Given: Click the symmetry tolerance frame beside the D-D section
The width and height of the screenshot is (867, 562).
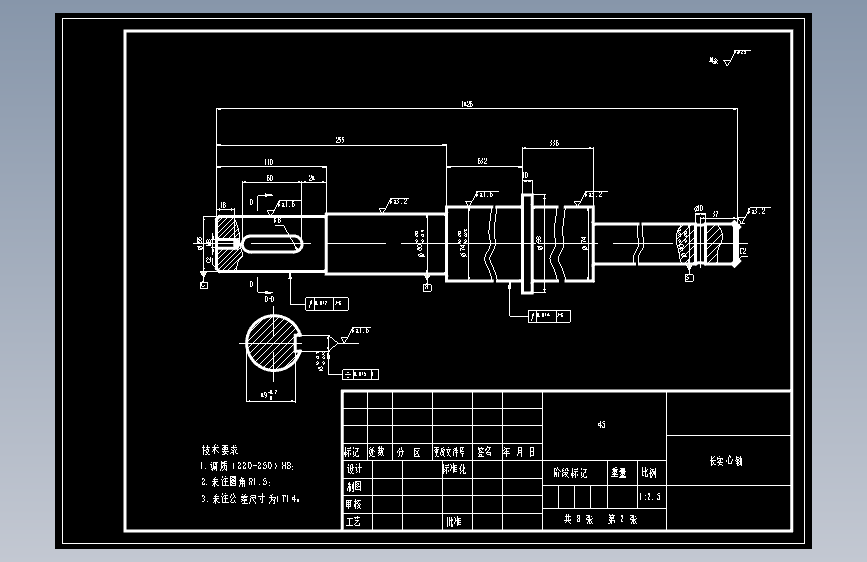Looking at the screenshot, I should point(361,374).
